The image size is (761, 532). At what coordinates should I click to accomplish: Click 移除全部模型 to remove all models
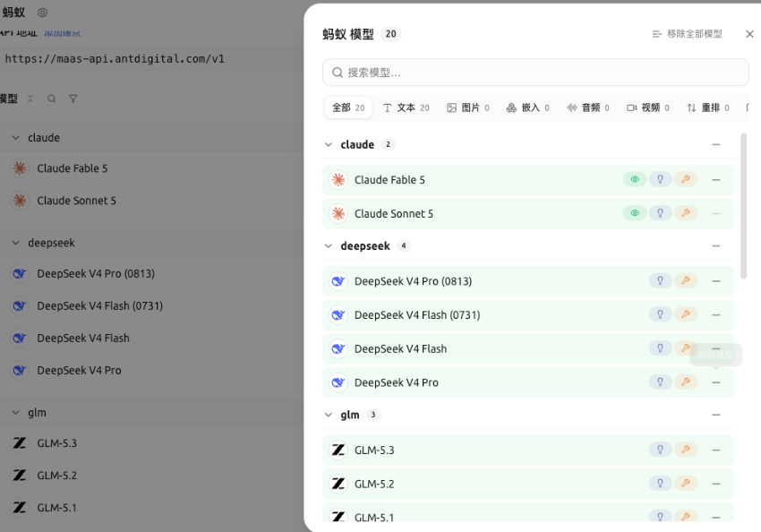point(688,34)
